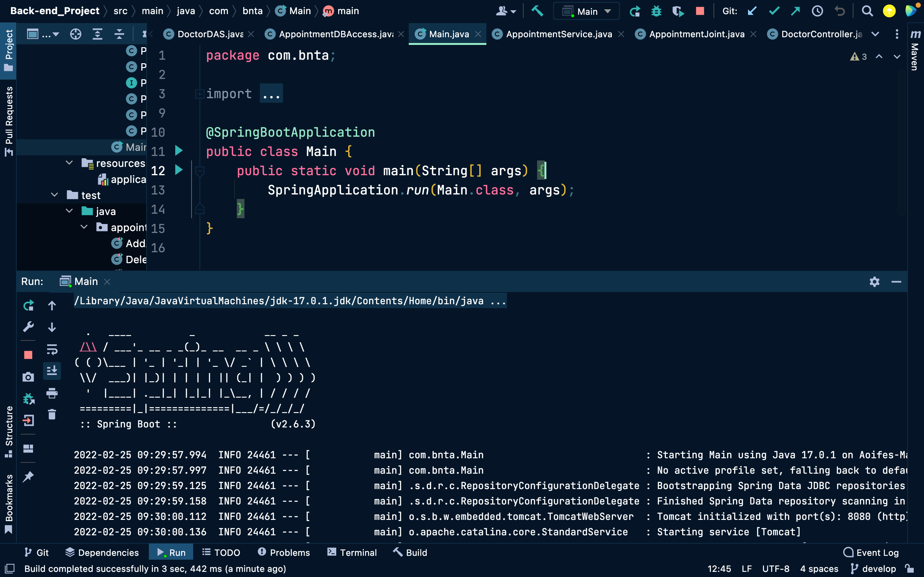Rollback changes with undo icon
The image size is (924, 577).
[x=840, y=11]
